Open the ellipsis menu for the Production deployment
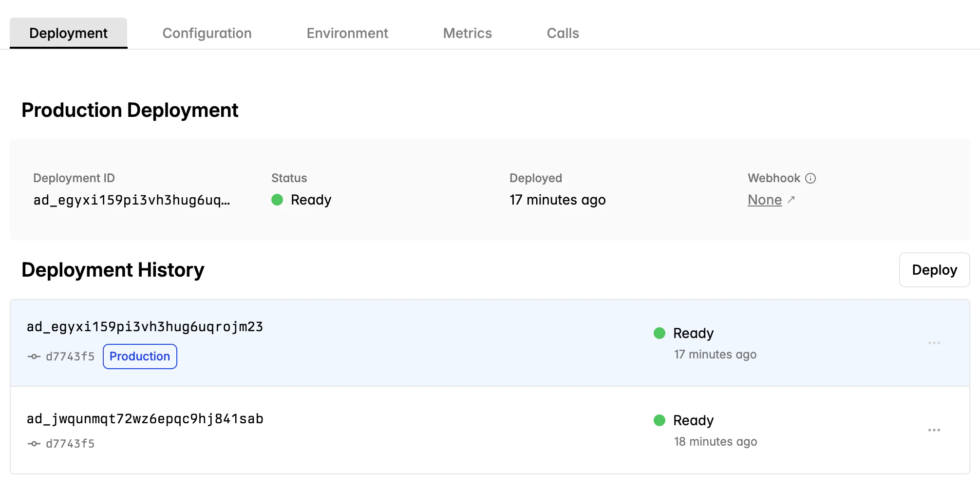Image resolution: width=980 pixels, height=488 pixels. [934, 342]
